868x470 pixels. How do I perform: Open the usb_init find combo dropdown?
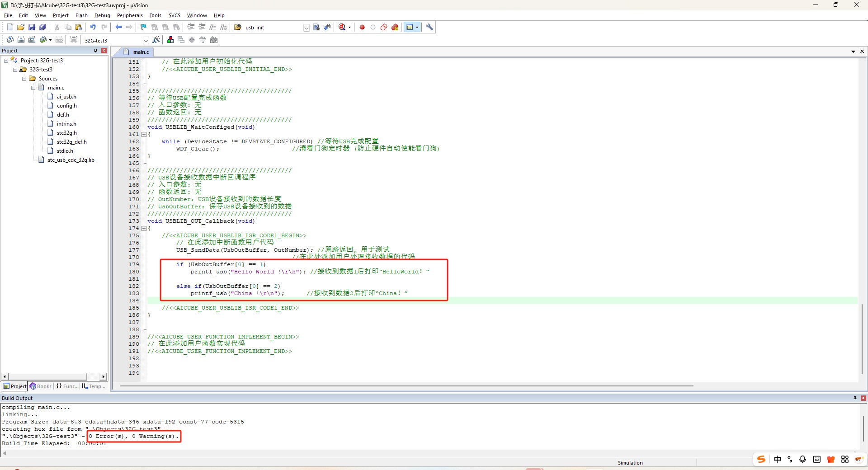(306, 28)
